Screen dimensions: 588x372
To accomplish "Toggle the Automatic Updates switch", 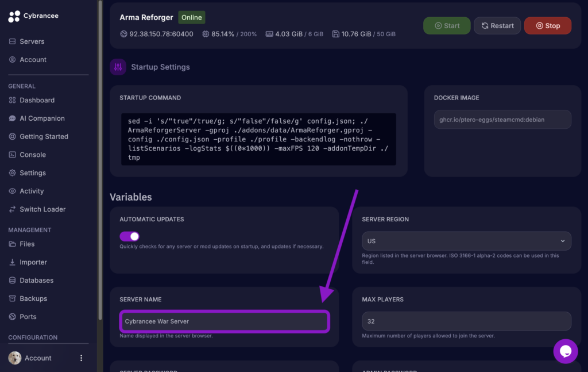I will [129, 236].
